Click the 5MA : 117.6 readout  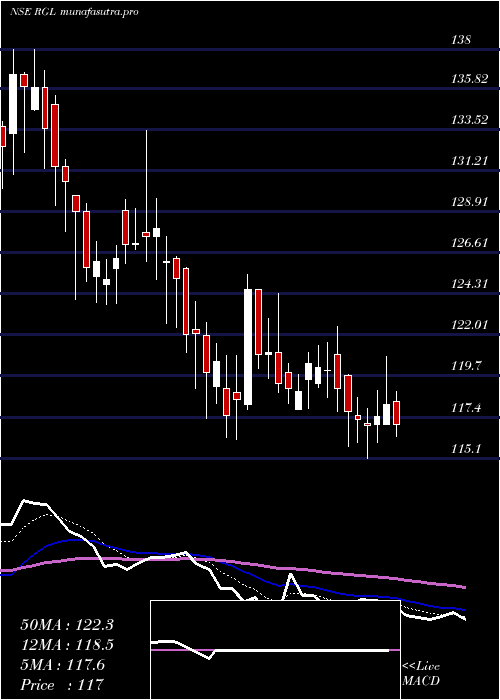pos(62,665)
